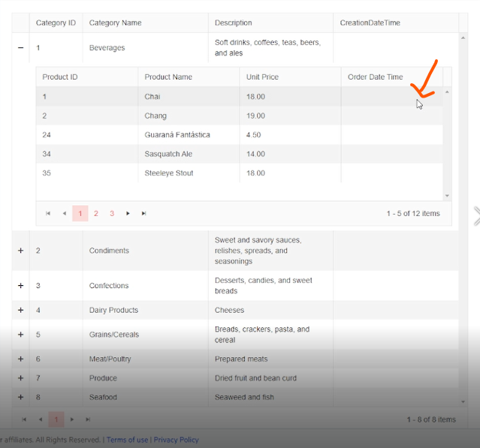Select page 3 in products pager
This screenshot has width=480, height=448.
click(x=112, y=214)
